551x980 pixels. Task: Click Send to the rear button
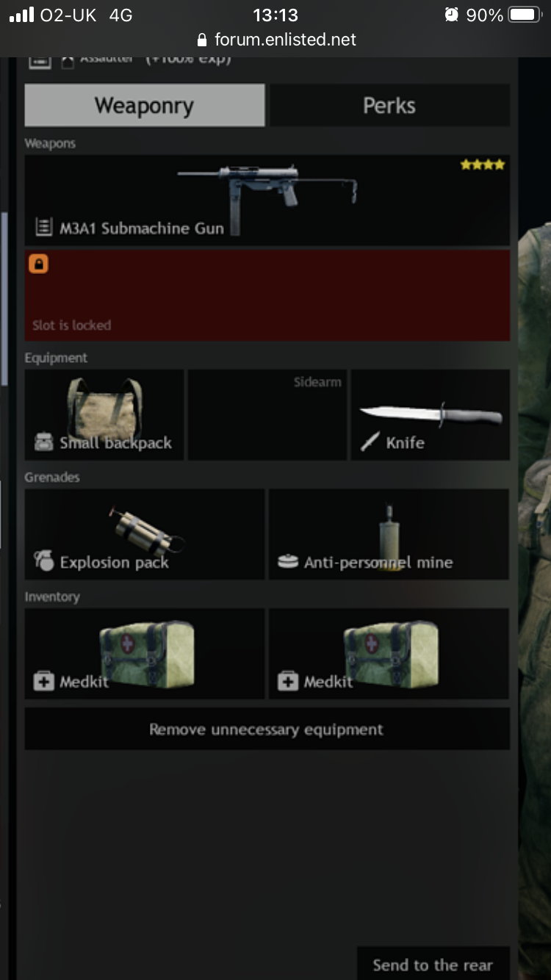[x=433, y=964]
